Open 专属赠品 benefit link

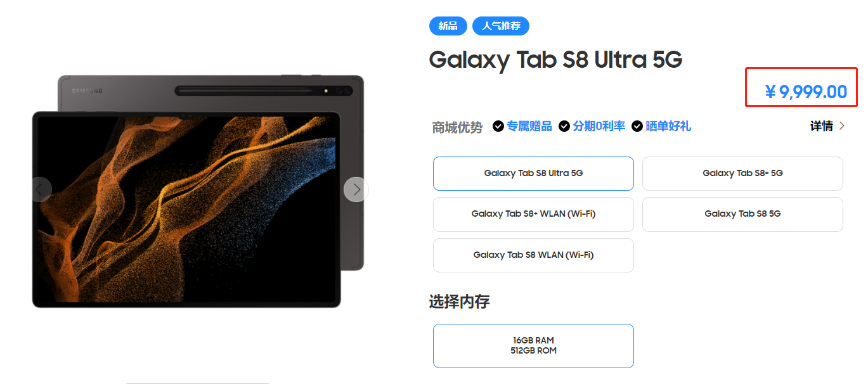pyautogui.click(x=529, y=126)
